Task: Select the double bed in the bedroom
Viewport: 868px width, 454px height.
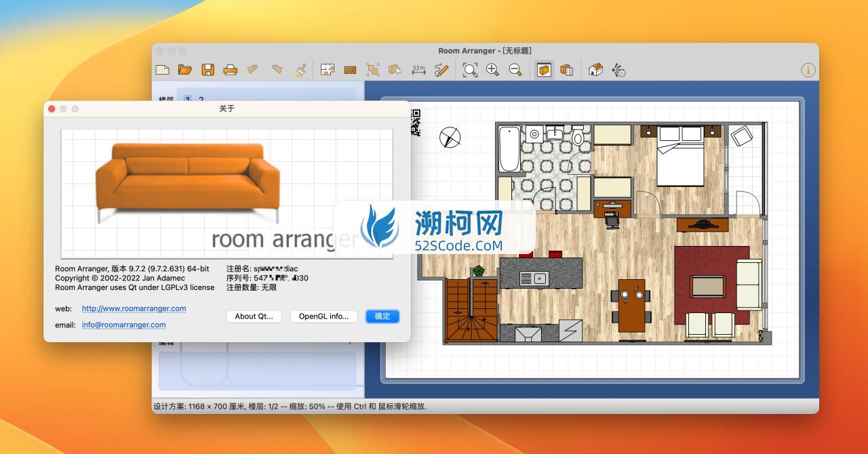Action: click(x=681, y=156)
